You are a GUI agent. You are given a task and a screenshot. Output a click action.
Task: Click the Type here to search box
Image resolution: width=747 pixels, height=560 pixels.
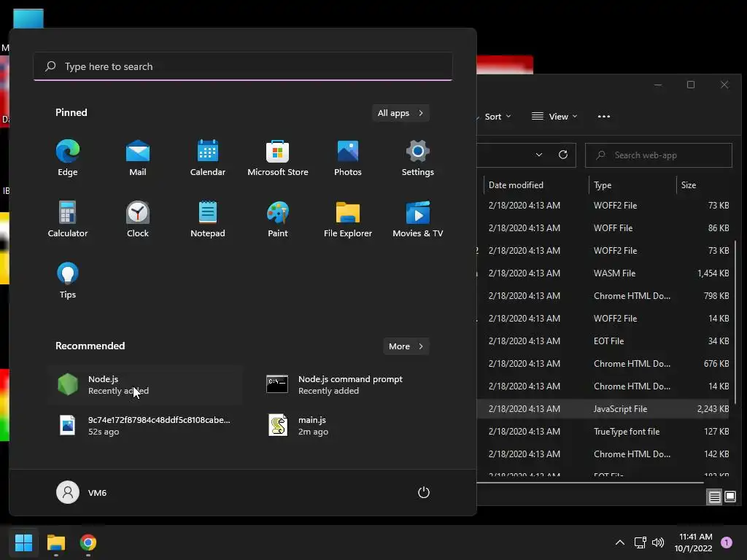[243, 66]
